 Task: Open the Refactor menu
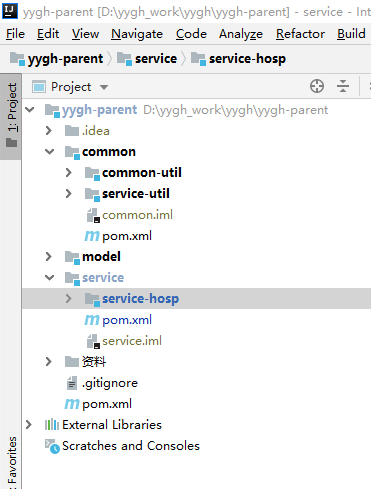[x=300, y=34]
